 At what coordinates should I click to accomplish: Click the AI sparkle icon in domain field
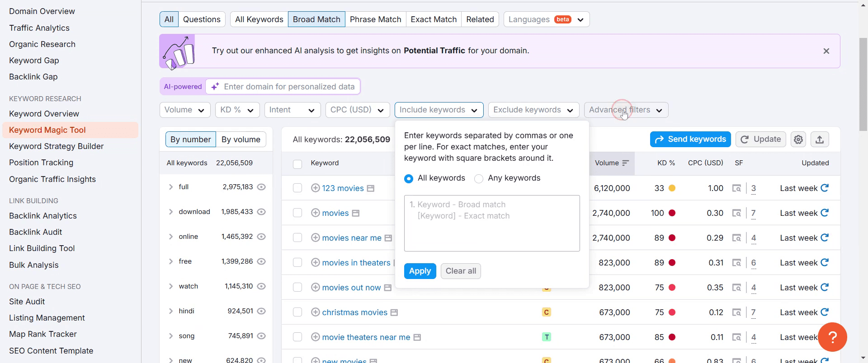click(215, 86)
